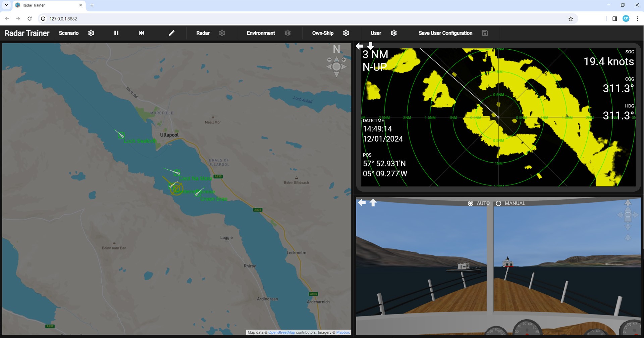Screen dimensions: 644x338
Task: Click the Save User Configuration floppy icon
Action: point(485,33)
